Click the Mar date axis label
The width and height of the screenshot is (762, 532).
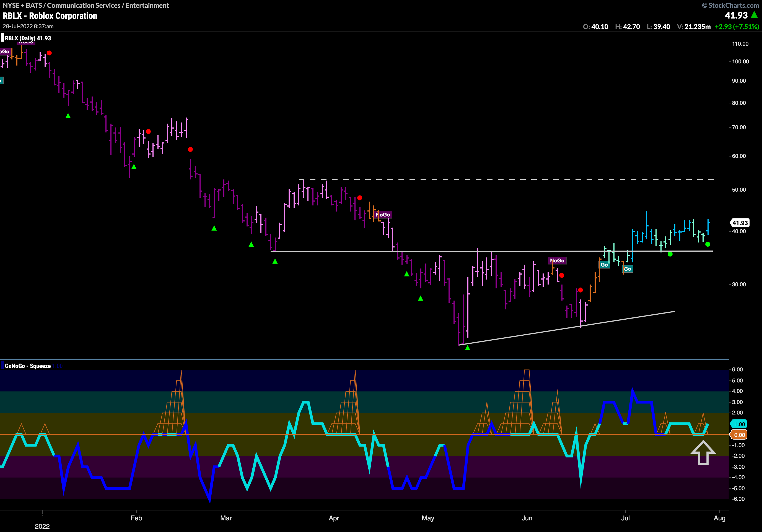point(226,518)
